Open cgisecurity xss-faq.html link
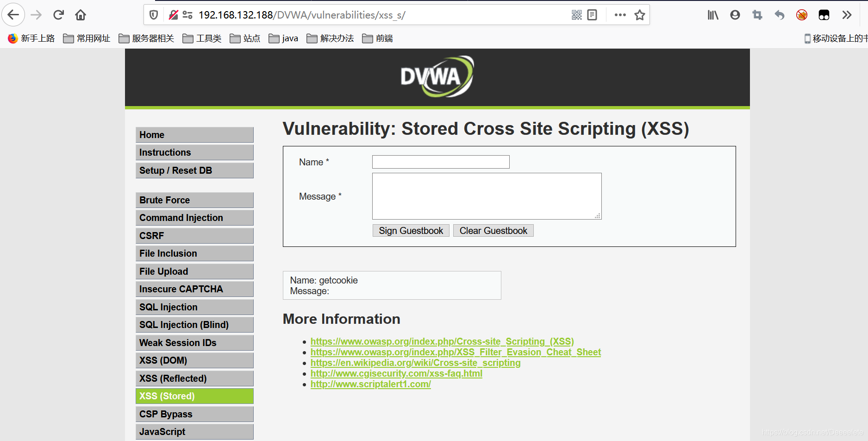 pyautogui.click(x=396, y=373)
